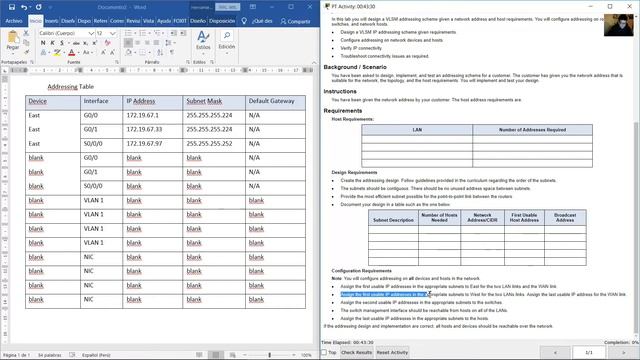Show paragraph marks pilcrow

172,53
